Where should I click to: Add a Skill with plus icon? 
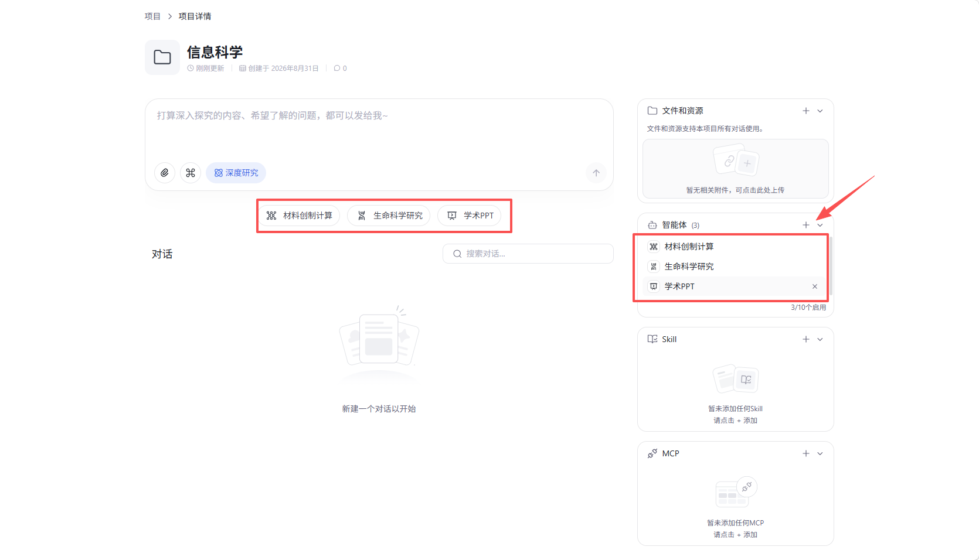[806, 339]
